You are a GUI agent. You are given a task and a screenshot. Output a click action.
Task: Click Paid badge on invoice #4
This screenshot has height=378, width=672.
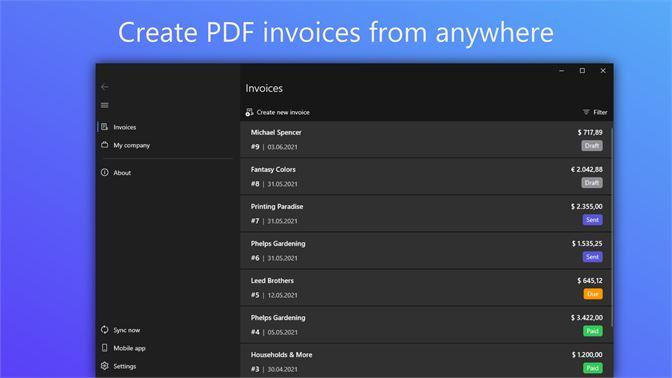coord(593,331)
